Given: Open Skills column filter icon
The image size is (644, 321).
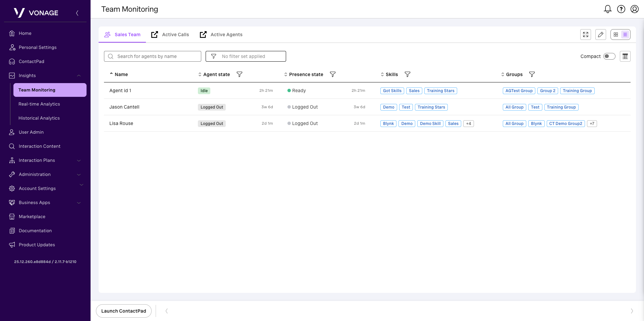Looking at the screenshot, I should pyautogui.click(x=408, y=74).
